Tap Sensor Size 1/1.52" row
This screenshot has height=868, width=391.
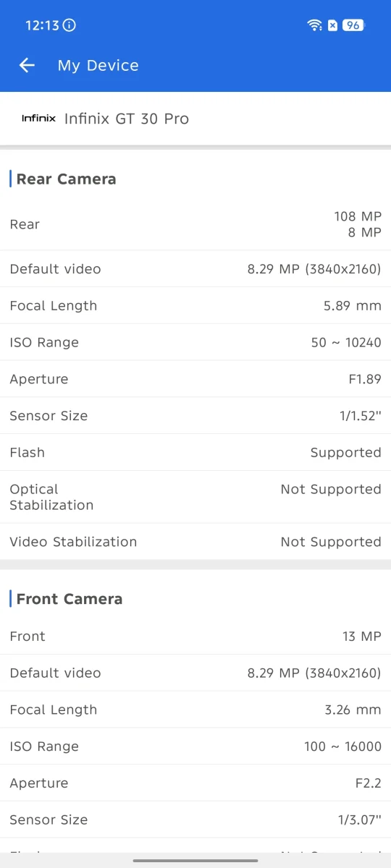tap(195, 416)
